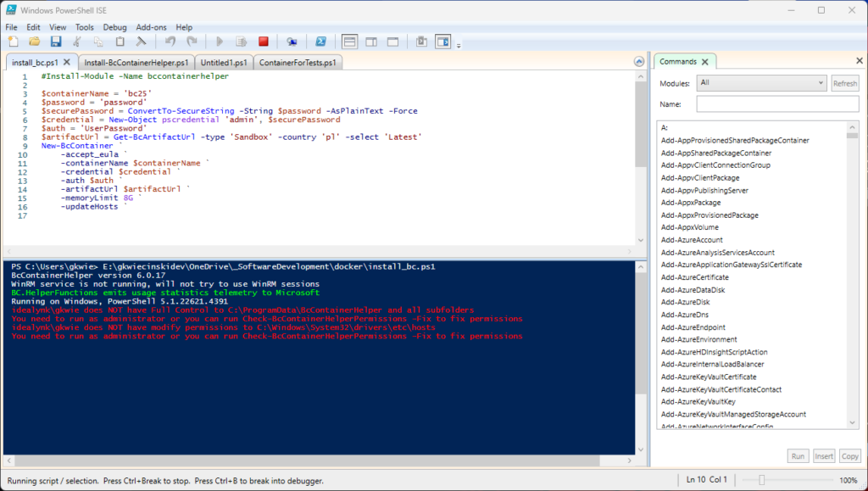Open the Debug menu
Image resolution: width=868 pixels, height=491 pixels.
(114, 27)
